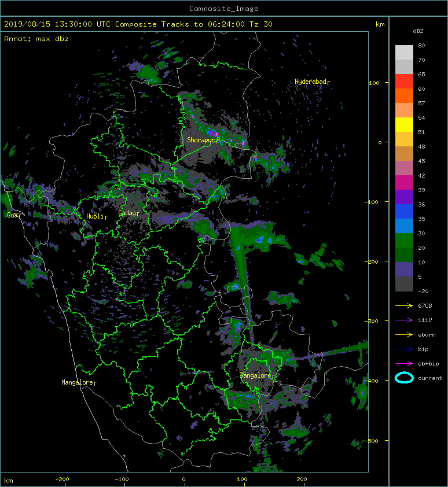The width and height of the screenshot is (448, 487).
Task: Click the intense storm echo near Shorapur
Action: [x=214, y=133]
